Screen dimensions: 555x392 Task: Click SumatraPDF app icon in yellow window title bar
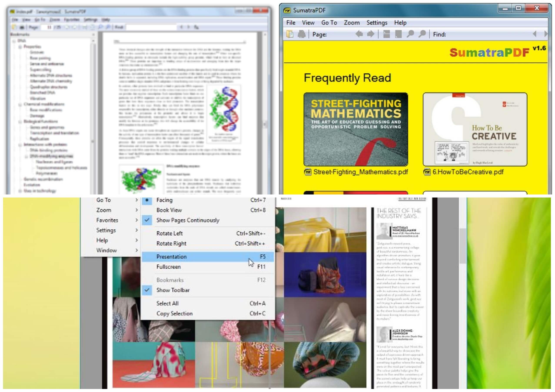[287, 10]
